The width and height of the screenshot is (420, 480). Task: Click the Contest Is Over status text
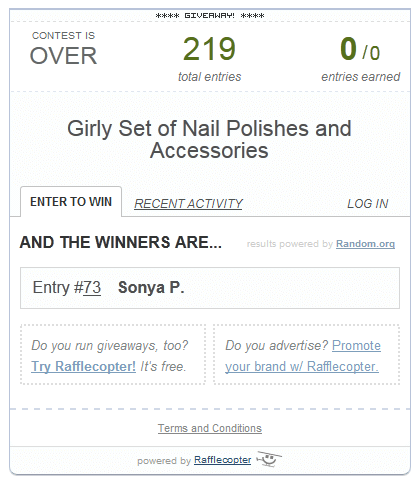63,48
